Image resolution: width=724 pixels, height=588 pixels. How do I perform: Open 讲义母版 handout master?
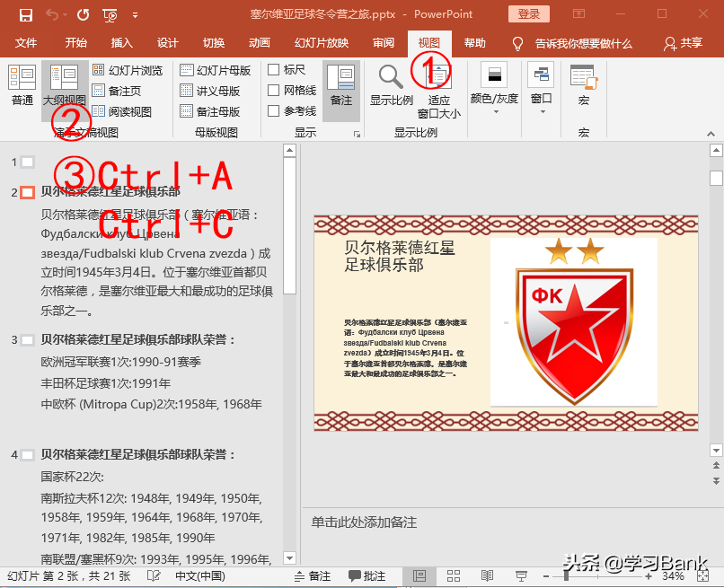tap(210, 91)
